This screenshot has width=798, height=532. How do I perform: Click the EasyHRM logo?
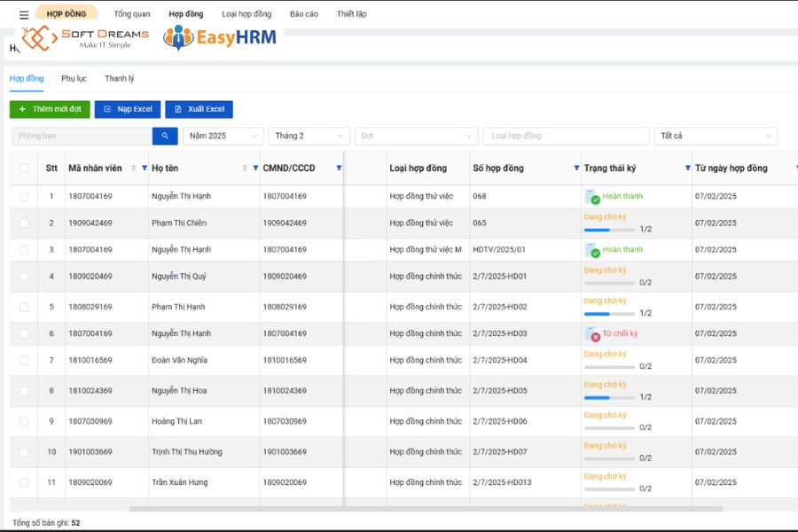(218, 37)
